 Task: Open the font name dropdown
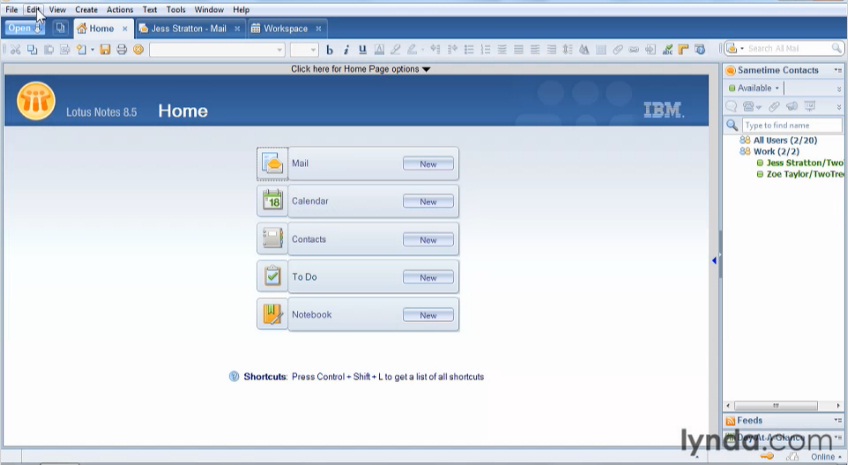tap(280, 50)
